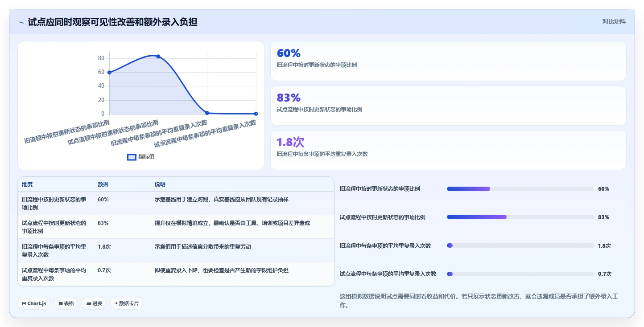Click progress label 旧流程中按时更新状态的事项比例
This screenshot has width=644, height=327.
pyautogui.click(x=380, y=189)
